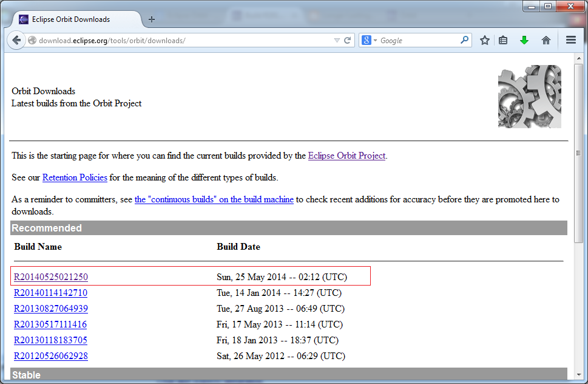Follow the continuous builds on build machine link
The width and height of the screenshot is (588, 384).
214,199
